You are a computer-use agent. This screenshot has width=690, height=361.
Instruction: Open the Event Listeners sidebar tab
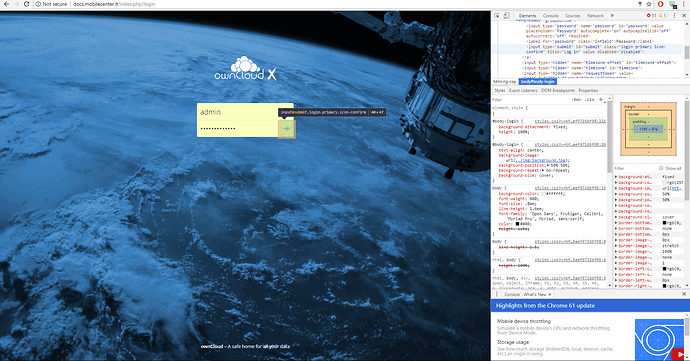523,90
